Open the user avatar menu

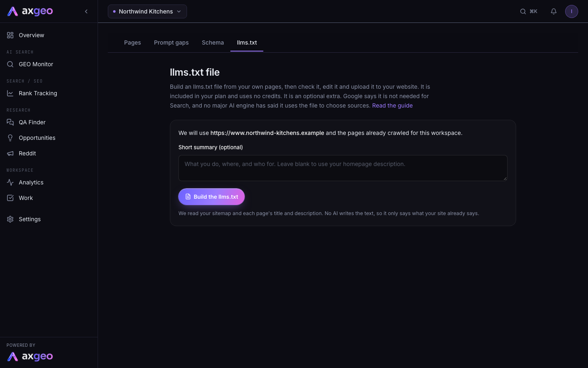pos(572,11)
